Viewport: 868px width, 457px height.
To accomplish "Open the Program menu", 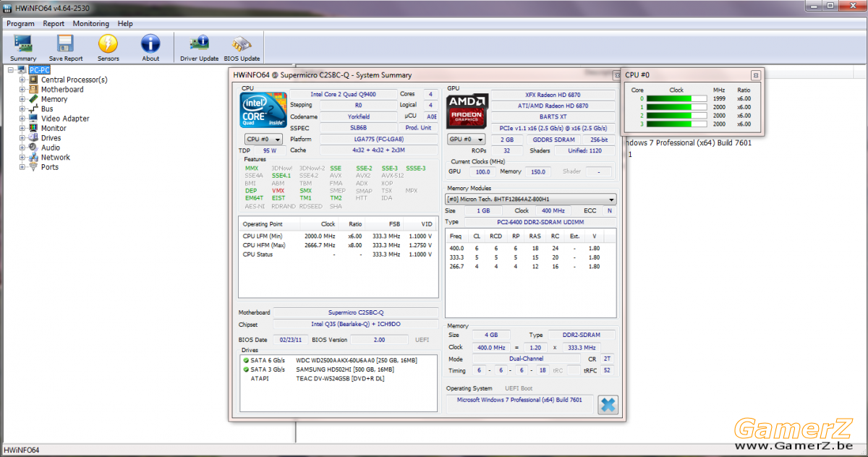I will coord(21,23).
